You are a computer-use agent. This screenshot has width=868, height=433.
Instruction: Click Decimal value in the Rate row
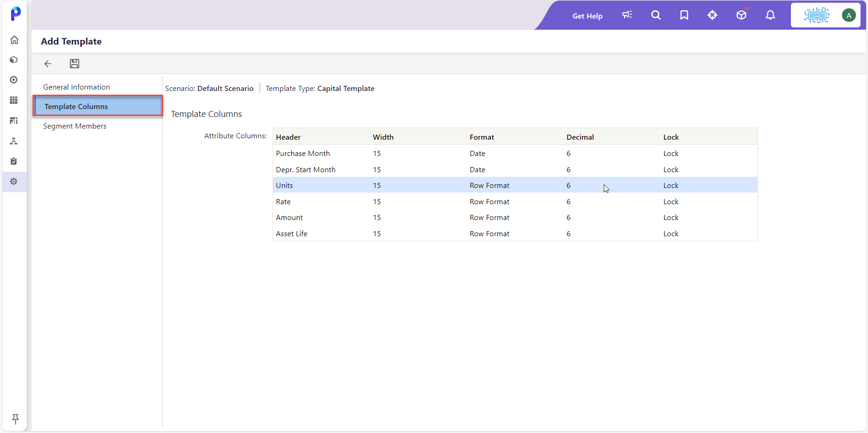(x=568, y=201)
